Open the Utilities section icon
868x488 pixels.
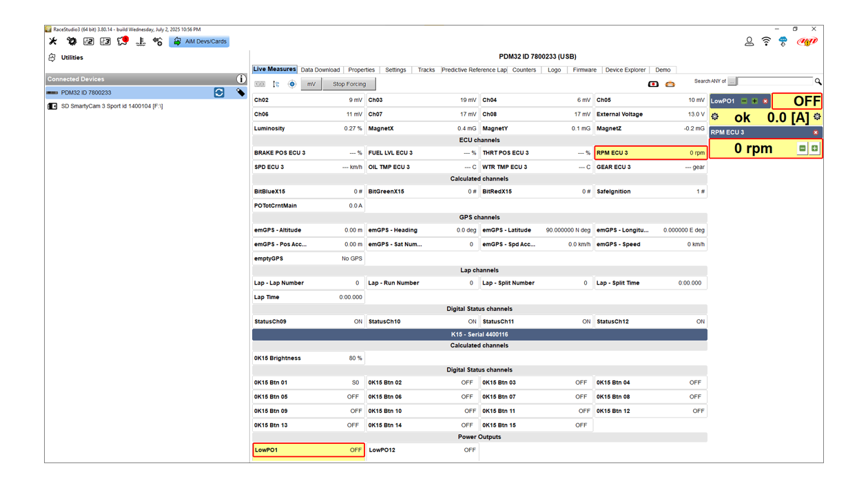coord(52,58)
